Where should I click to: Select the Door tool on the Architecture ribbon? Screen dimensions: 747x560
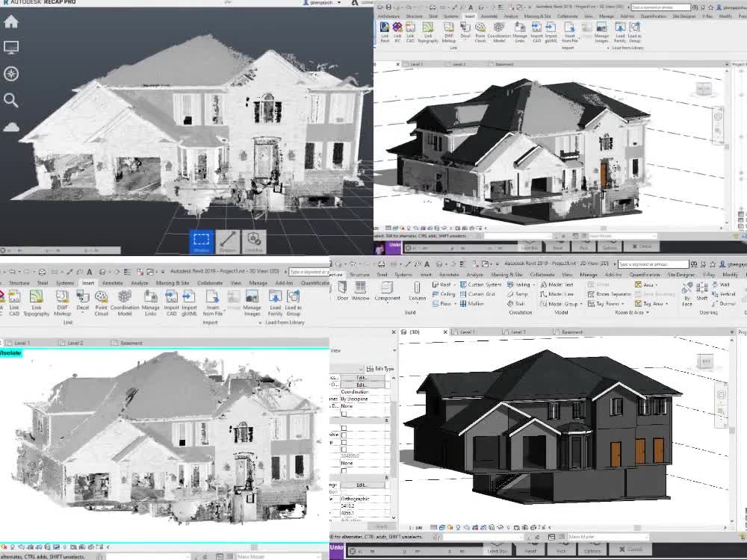click(344, 293)
